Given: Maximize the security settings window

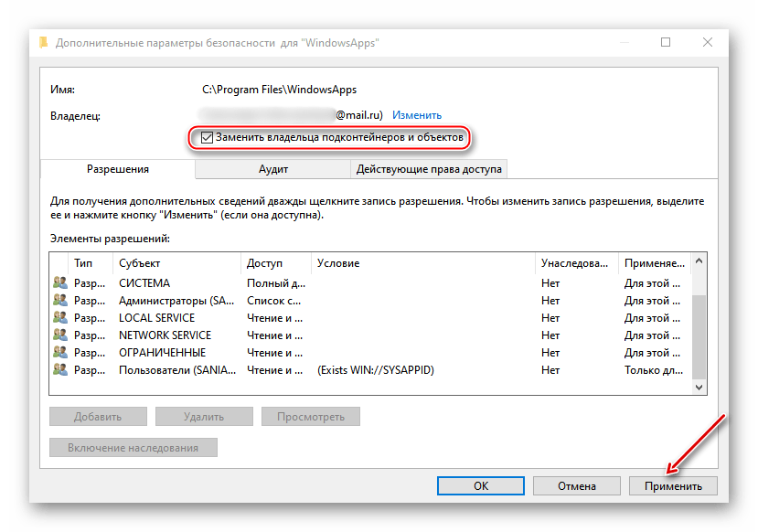Looking at the screenshot, I should 666,42.
